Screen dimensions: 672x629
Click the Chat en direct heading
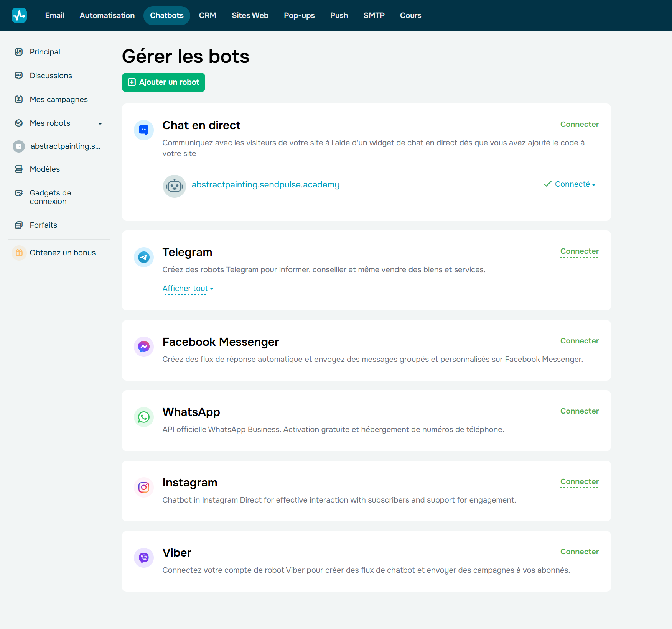(x=201, y=125)
